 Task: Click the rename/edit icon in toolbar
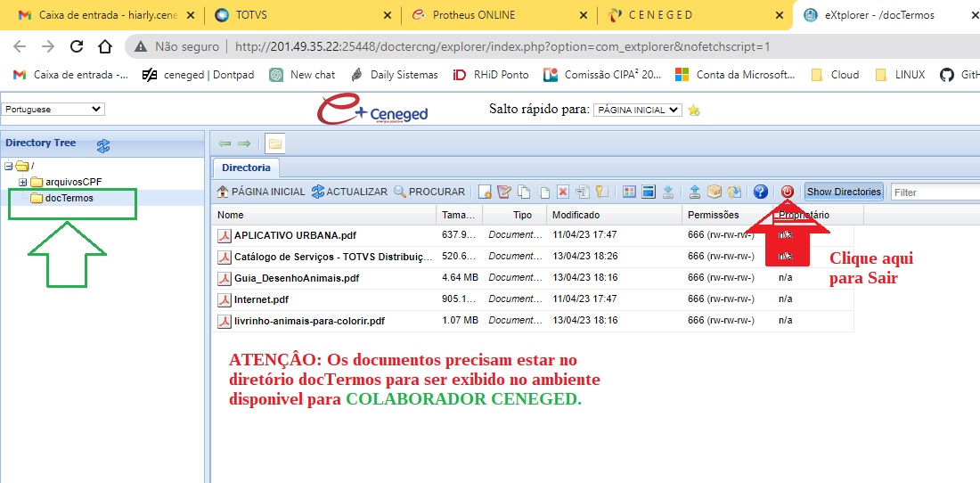(504, 192)
